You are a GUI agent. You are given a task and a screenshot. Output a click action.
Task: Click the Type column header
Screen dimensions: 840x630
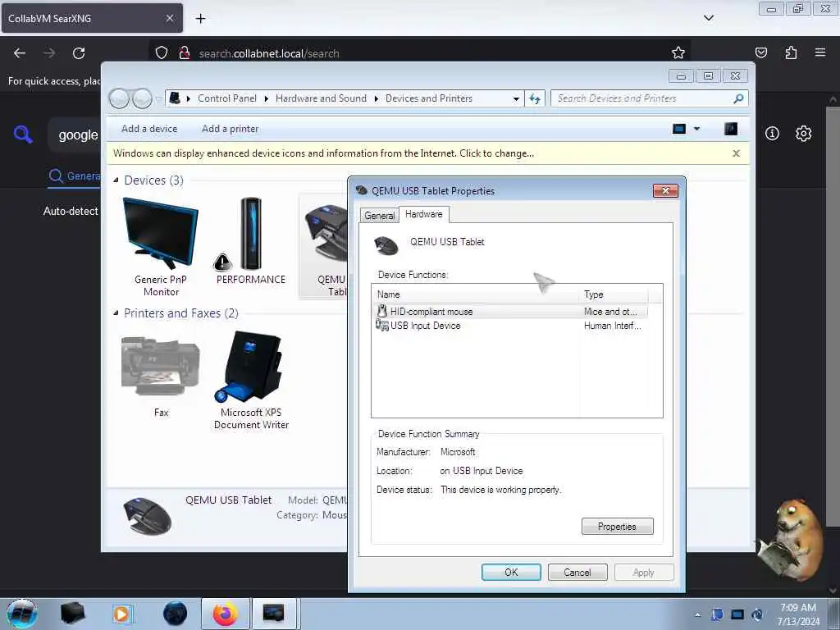click(614, 294)
